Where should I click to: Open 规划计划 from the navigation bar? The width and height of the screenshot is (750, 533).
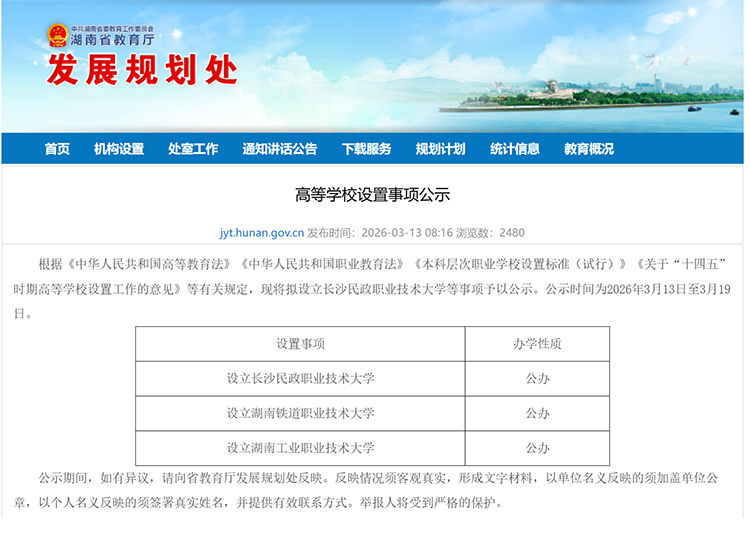click(x=440, y=149)
